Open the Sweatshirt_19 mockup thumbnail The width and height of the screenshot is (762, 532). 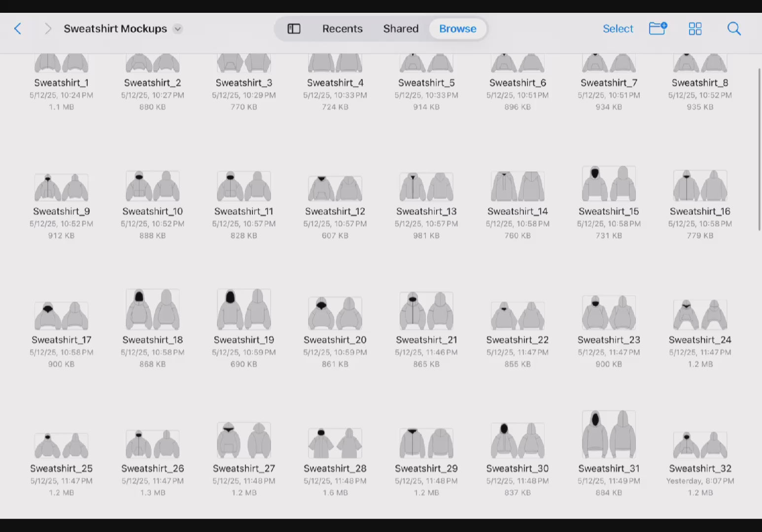pos(244,309)
